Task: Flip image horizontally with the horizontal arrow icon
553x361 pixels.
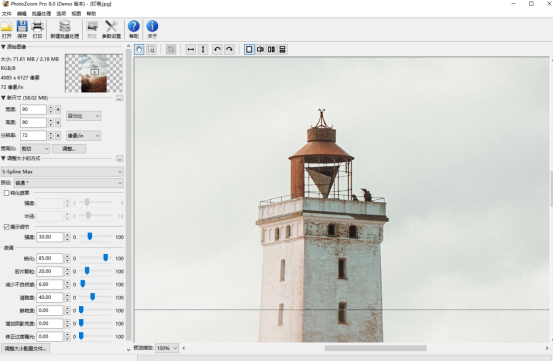Action: 191,49
